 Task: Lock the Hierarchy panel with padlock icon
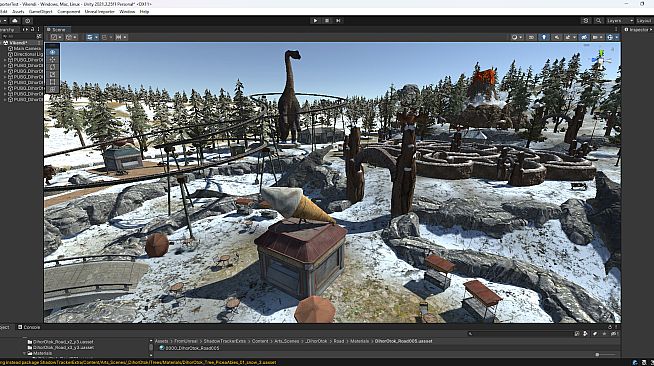pos(32,30)
